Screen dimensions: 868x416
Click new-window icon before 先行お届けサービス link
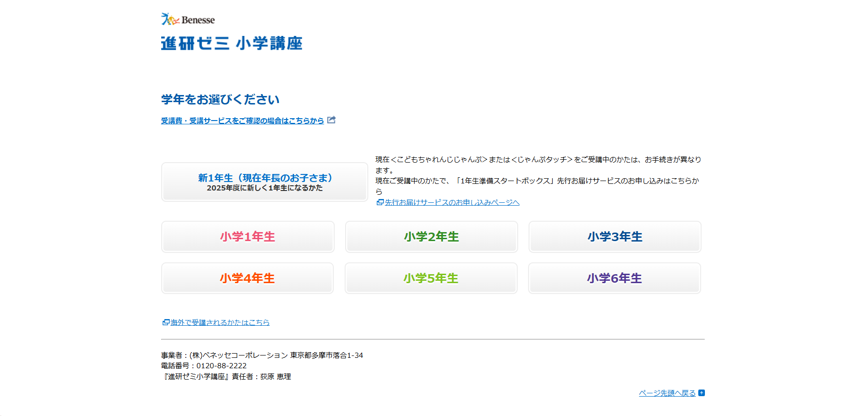380,202
